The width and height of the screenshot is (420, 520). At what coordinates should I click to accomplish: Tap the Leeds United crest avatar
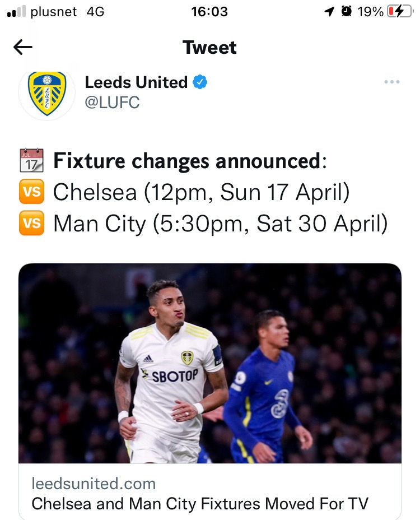click(x=47, y=93)
